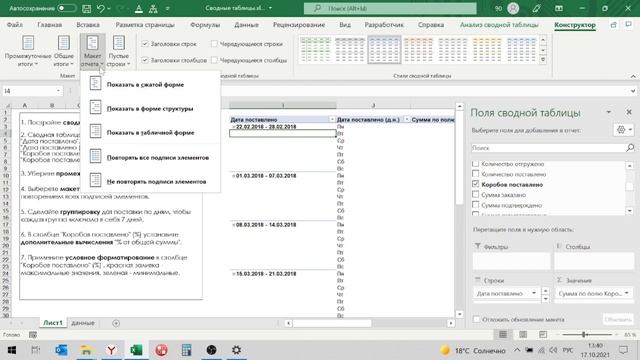
Task: Open Дата поставлено column filter dropdown
Action: pyautogui.click(x=332, y=119)
